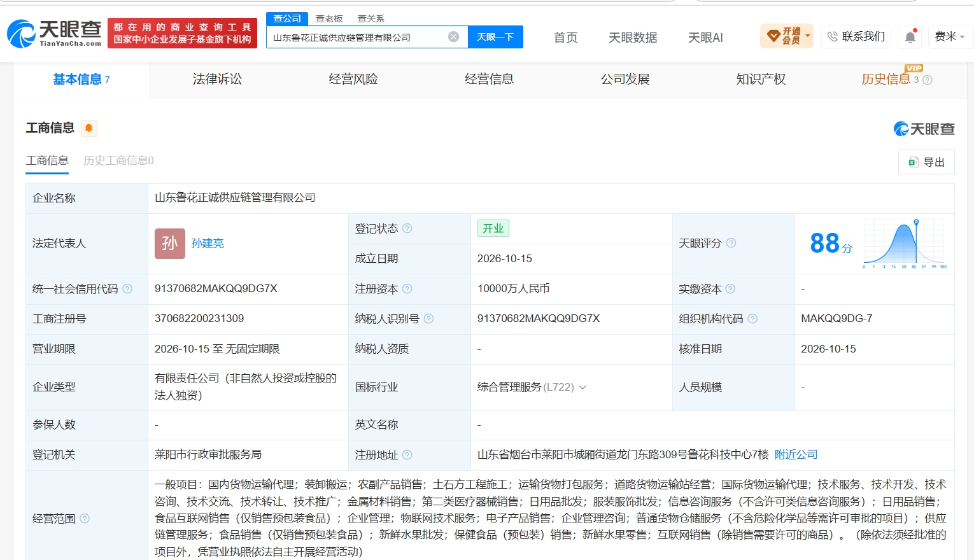Click help icon next to 注册资本
974x560 pixels.
(x=407, y=289)
